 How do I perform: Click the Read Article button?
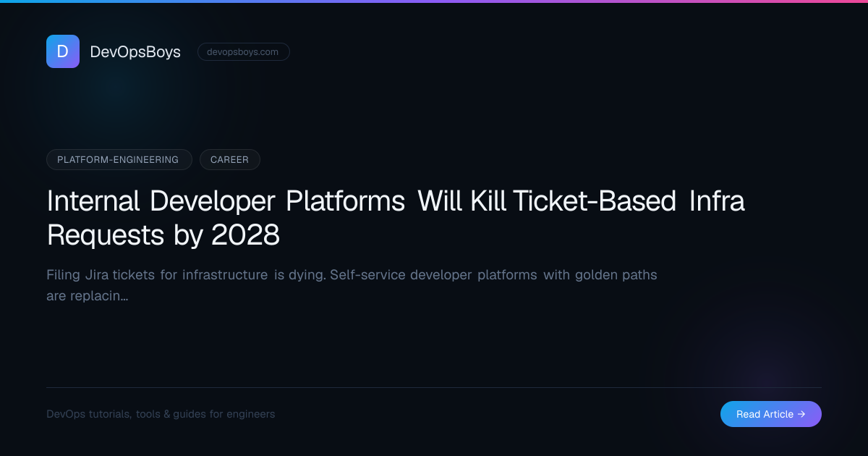[x=771, y=414]
